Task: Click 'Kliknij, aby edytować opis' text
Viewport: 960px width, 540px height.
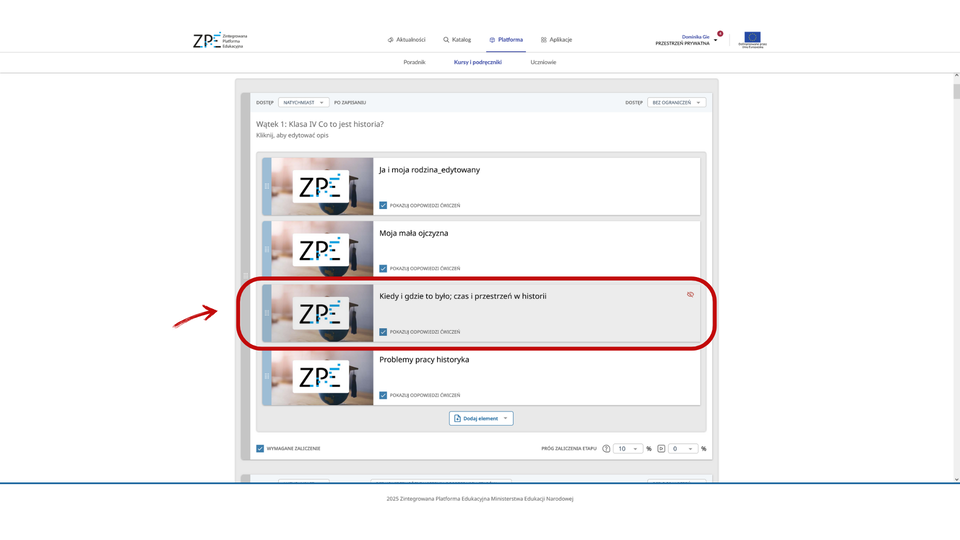Action: 292,135
